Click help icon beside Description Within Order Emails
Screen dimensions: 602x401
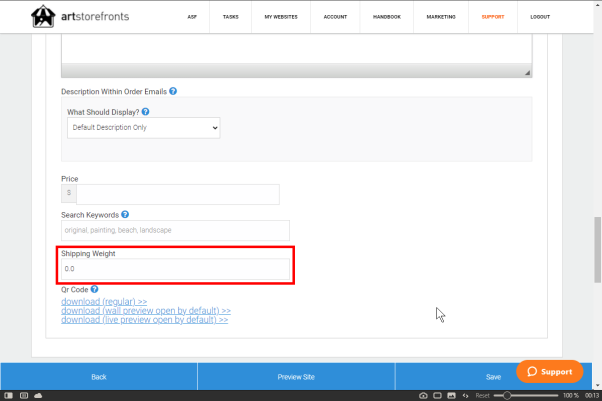[173, 91]
